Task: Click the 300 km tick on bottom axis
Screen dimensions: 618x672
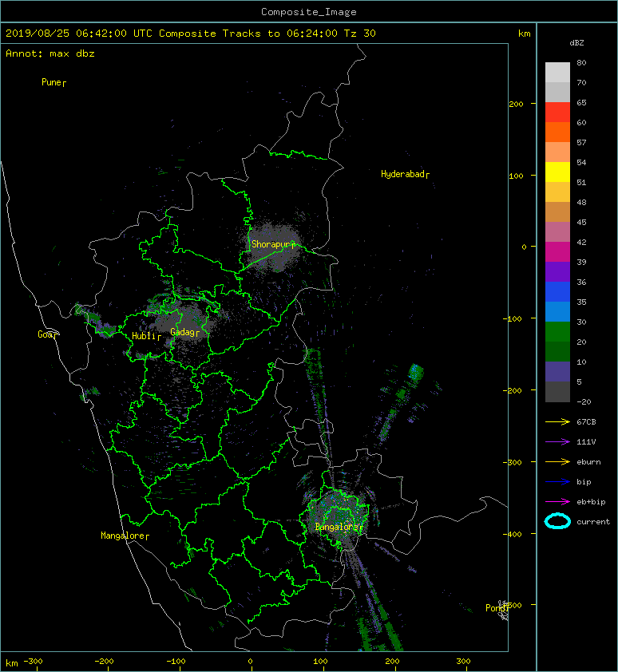Action: tap(463, 662)
